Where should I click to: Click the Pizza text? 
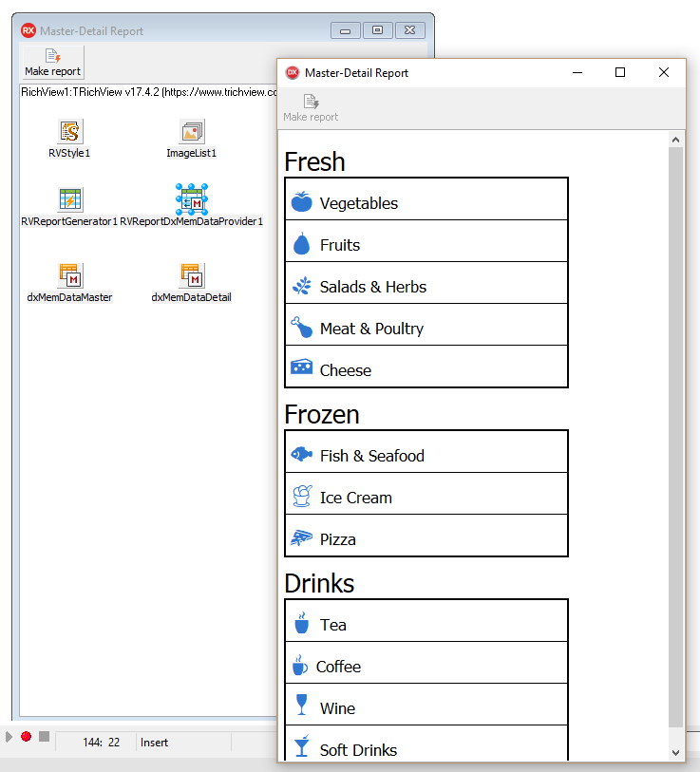coord(337,539)
